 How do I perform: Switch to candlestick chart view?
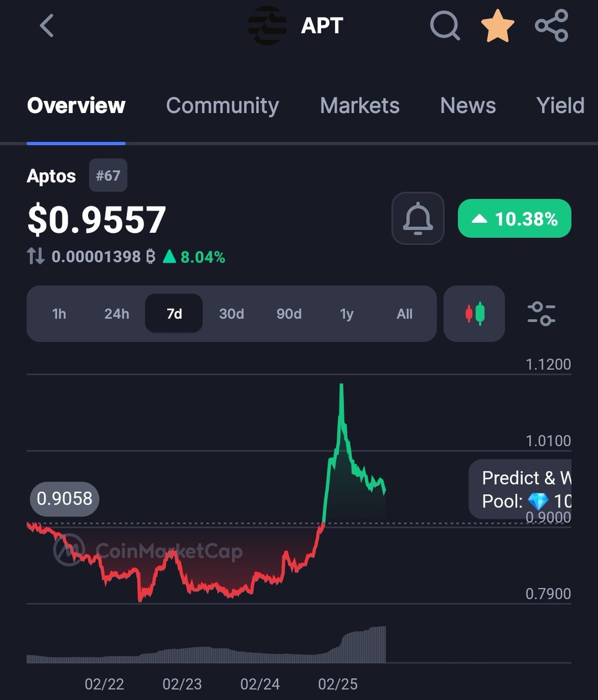click(474, 314)
